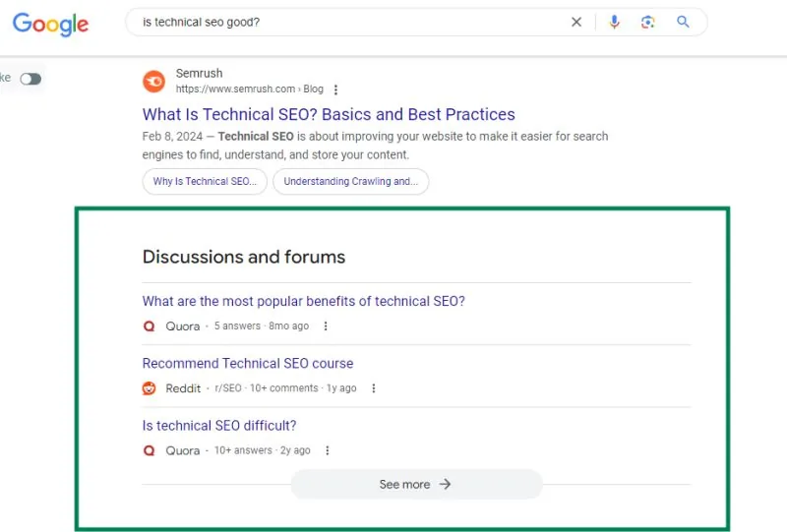This screenshot has height=532, width=787.
Task: Clear the search box with the X icon
Action: (x=576, y=22)
